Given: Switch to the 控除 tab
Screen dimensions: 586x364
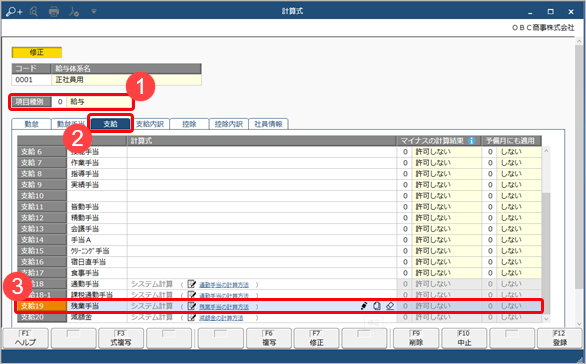Looking at the screenshot, I should pyautogui.click(x=189, y=124).
